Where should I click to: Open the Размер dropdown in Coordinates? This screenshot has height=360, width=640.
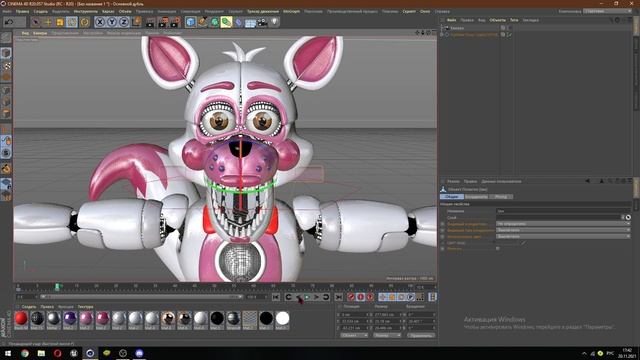coord(387,335)
